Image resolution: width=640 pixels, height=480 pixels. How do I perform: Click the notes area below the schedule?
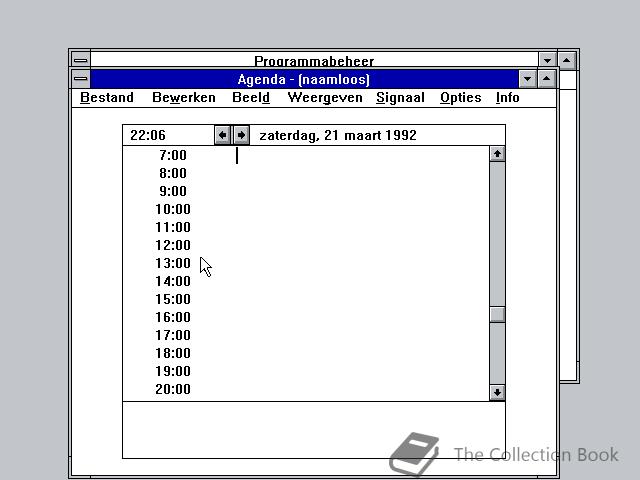314,430
